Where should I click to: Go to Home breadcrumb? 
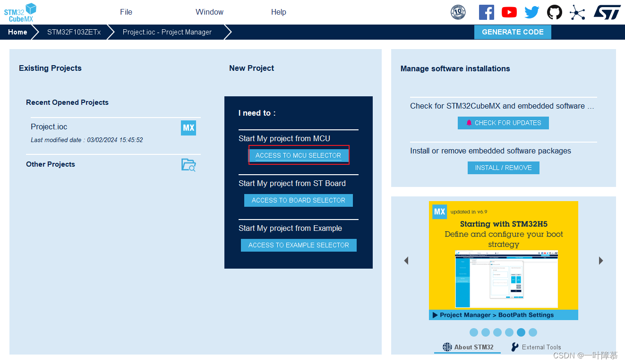[x=17, y=32]
